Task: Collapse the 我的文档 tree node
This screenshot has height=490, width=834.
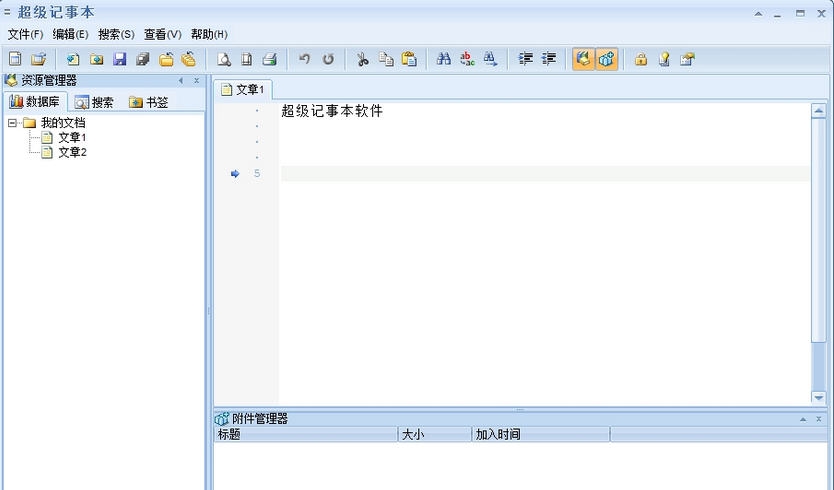Action: point(12,123)
